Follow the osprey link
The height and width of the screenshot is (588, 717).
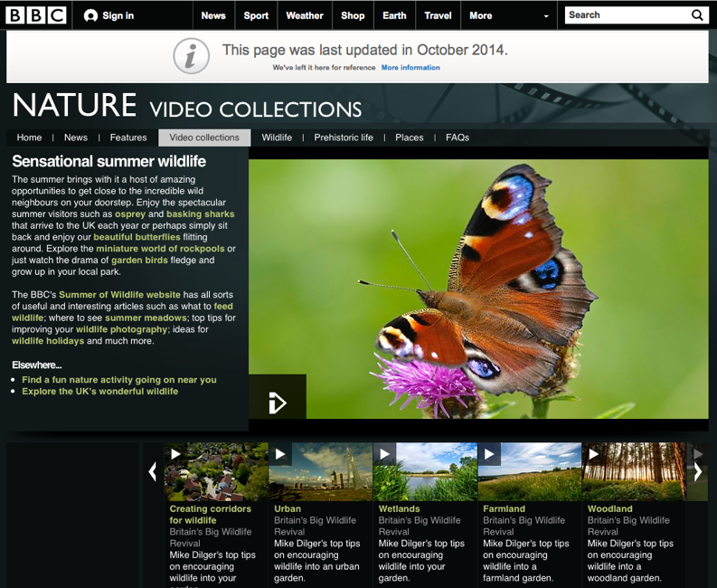pyautogui.click(x=130, y=213)
